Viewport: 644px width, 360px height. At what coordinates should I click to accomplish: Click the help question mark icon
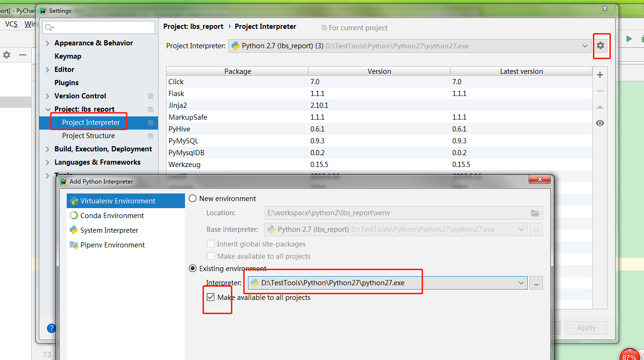[x=51, y=328]
